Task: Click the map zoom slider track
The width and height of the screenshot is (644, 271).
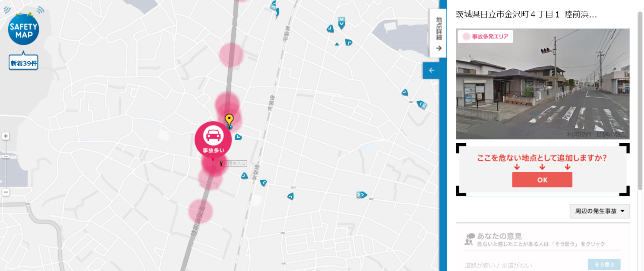Action: (x=6, y=164)
